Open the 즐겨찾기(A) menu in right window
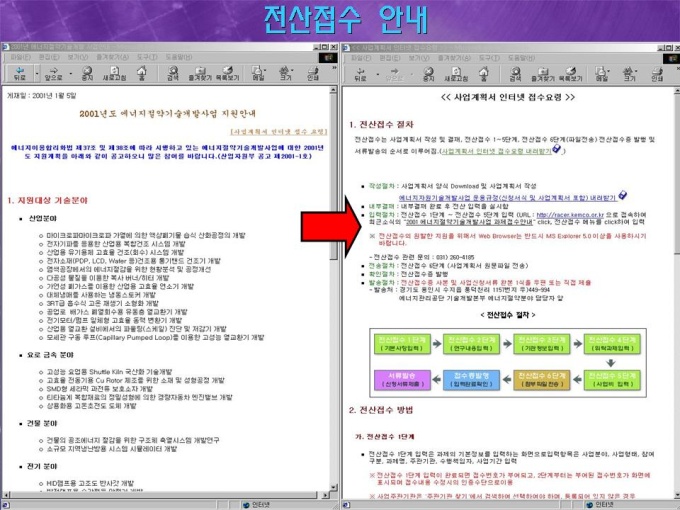This screenshot has height=510, width=680. point(454,58)
